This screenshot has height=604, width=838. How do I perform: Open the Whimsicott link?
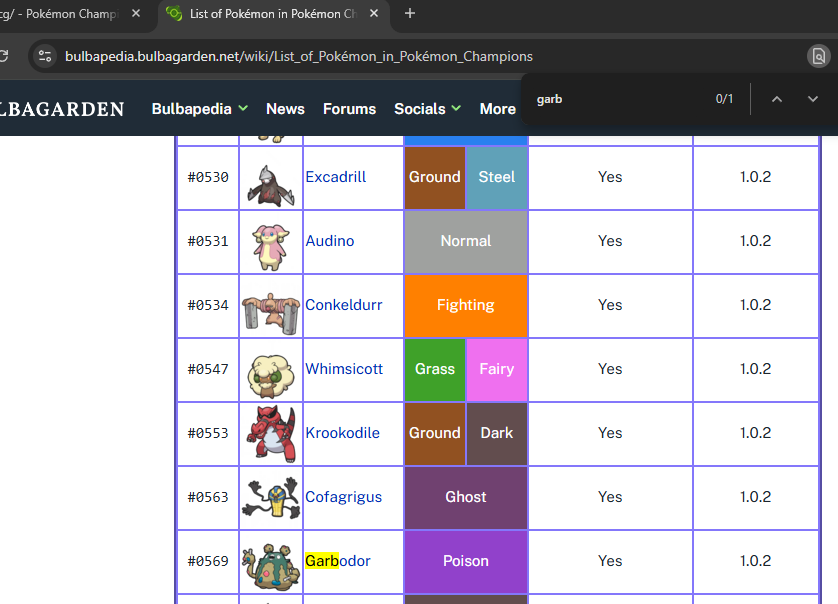[344, 369]
